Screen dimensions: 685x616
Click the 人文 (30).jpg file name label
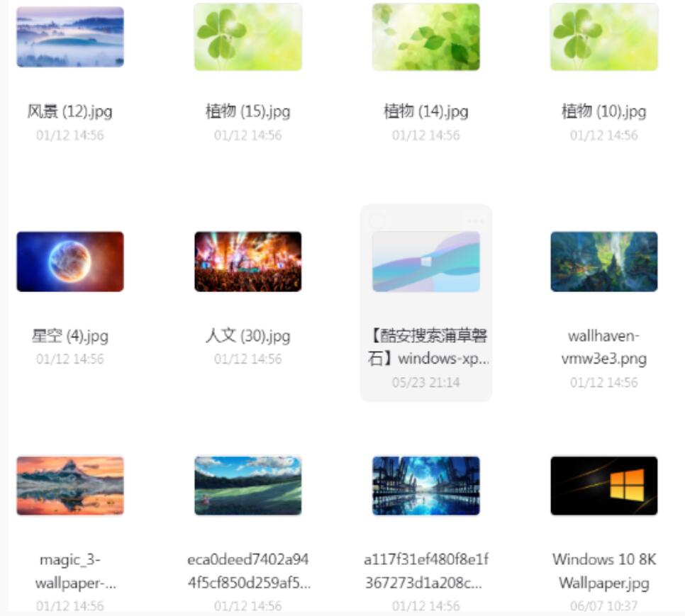pos(247,336)
